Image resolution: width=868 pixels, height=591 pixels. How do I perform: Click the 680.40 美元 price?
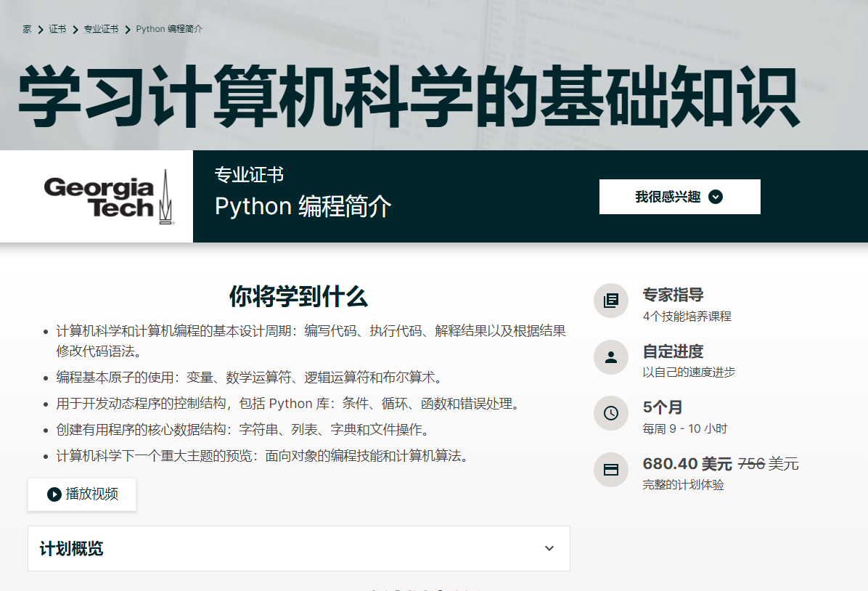click(x=687, y=464)
